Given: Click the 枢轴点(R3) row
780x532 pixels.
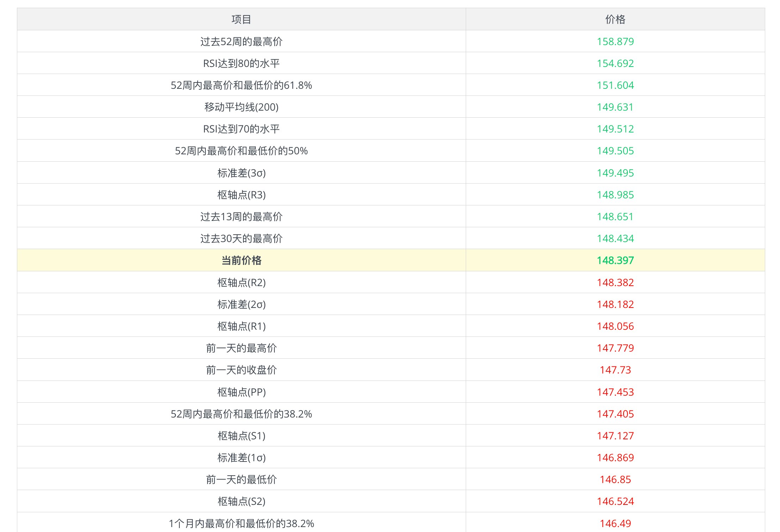Looking at the screenshot, I should (242, 194).
